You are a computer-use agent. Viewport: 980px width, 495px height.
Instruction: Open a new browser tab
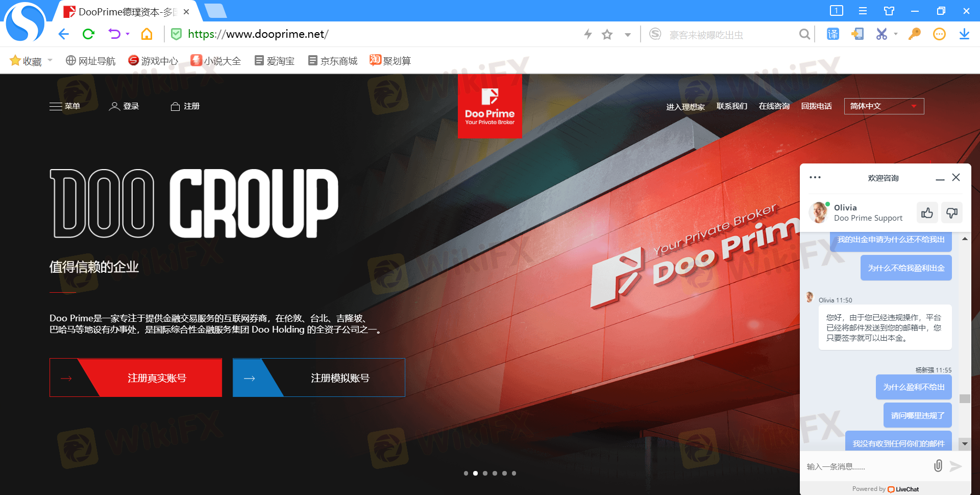[x=215, y=11]
